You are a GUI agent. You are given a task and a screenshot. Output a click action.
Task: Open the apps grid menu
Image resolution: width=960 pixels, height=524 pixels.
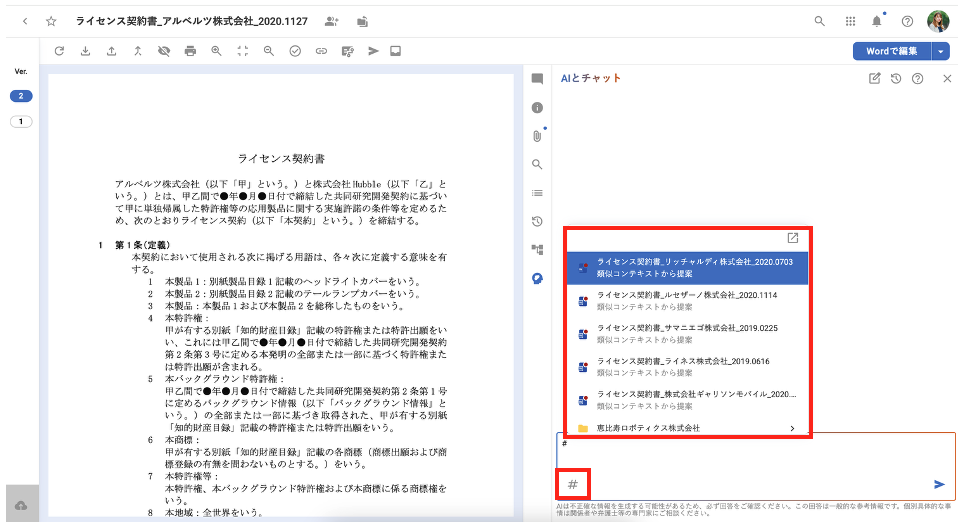[850, 21]
